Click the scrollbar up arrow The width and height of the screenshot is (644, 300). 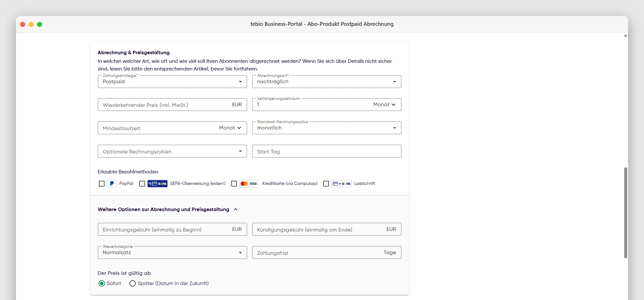click(x=626, y=36)
